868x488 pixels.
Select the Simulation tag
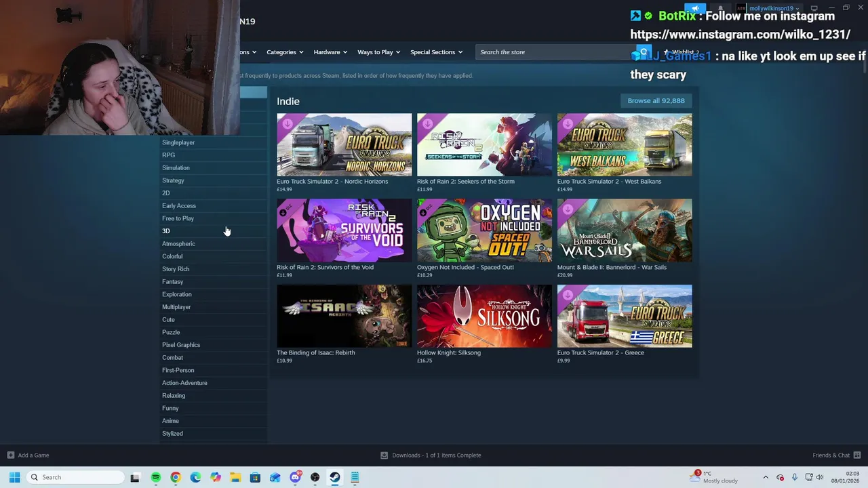(213, 167)
